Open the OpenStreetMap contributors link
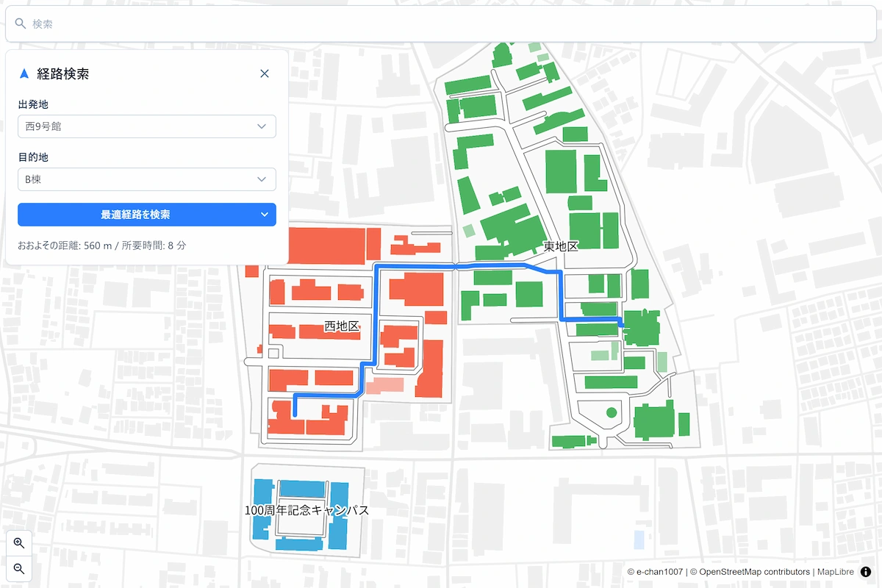882x588 pixels. [754, 572]
